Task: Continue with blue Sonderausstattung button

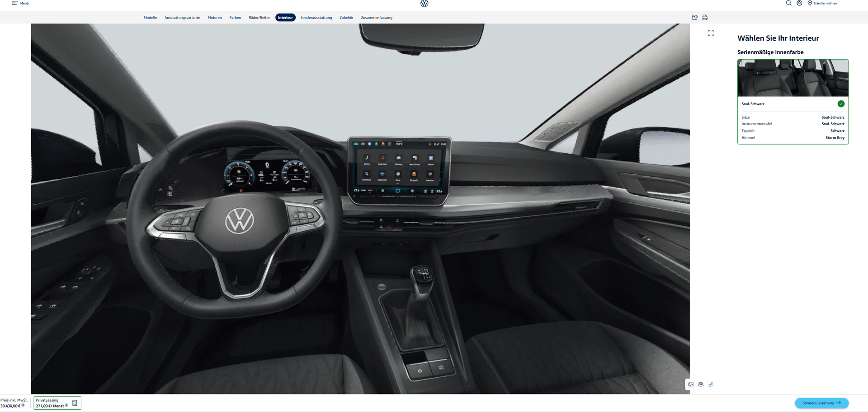Action: 821,403
